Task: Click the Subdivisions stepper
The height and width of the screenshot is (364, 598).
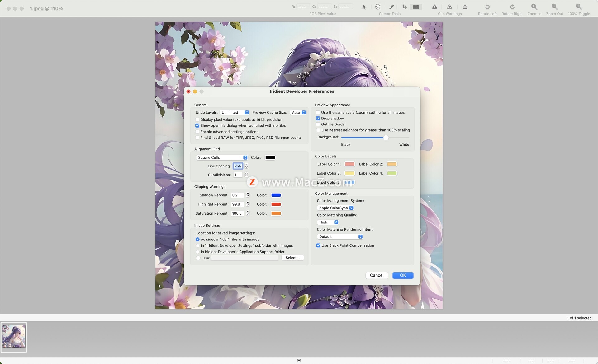Action: 246,175
